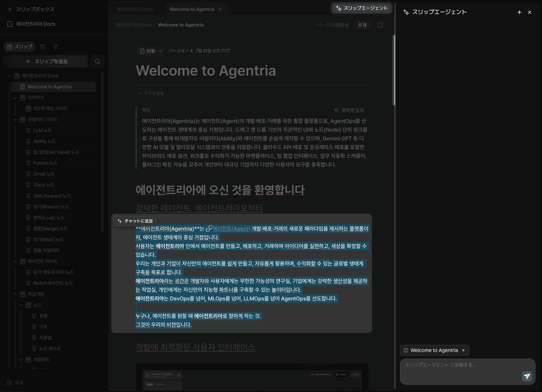The image size is (542, 392).
Task: Click ページ別権限者 in the header
Action: [x=333, y=25]
